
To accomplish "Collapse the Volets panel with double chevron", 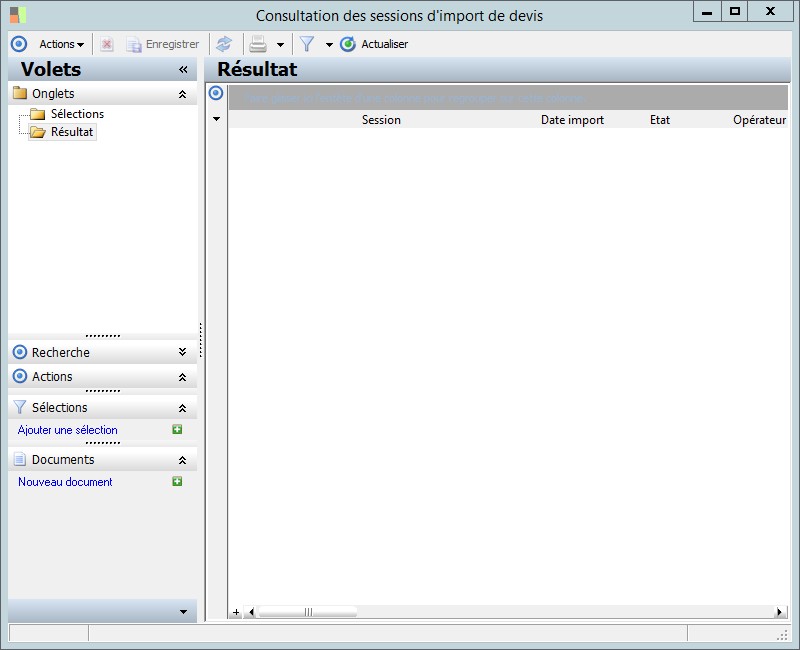I will (183, 69).
